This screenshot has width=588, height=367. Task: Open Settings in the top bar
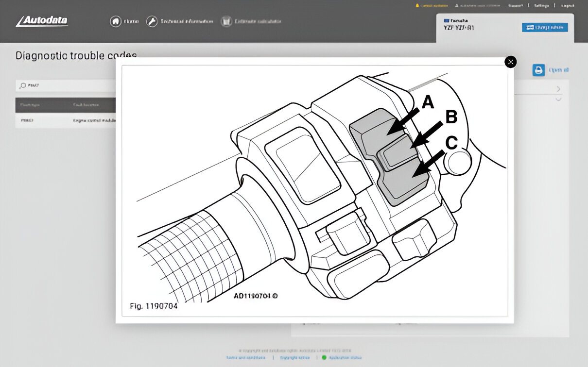tap(542, 6)
